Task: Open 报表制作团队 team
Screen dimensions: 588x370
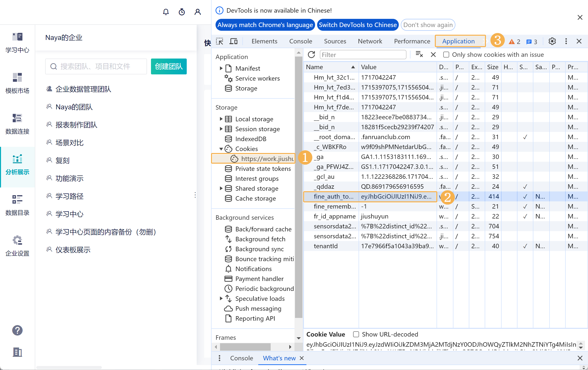Action: (x=76, y=125)
